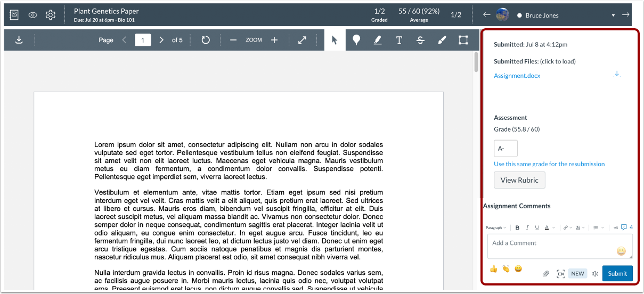Image resolution: width=644 pixels, height=294 pixels.
Task: Open emoji picker inside comment box
Action: click(621, 251)
